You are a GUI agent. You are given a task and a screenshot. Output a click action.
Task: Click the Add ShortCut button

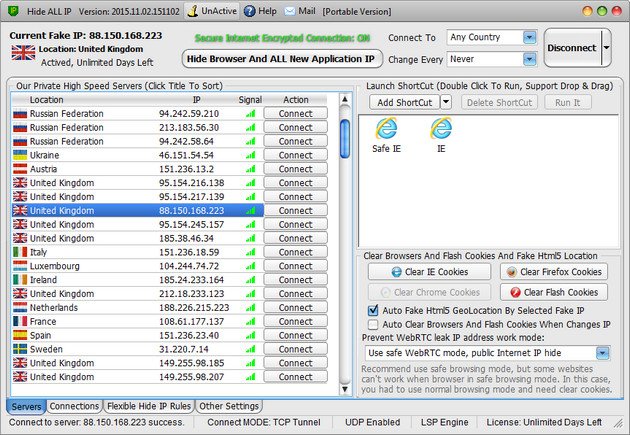(x=405, y=102)
